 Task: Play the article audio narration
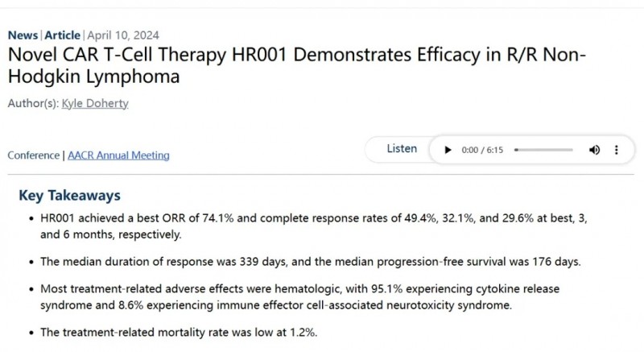coord(448,150)
